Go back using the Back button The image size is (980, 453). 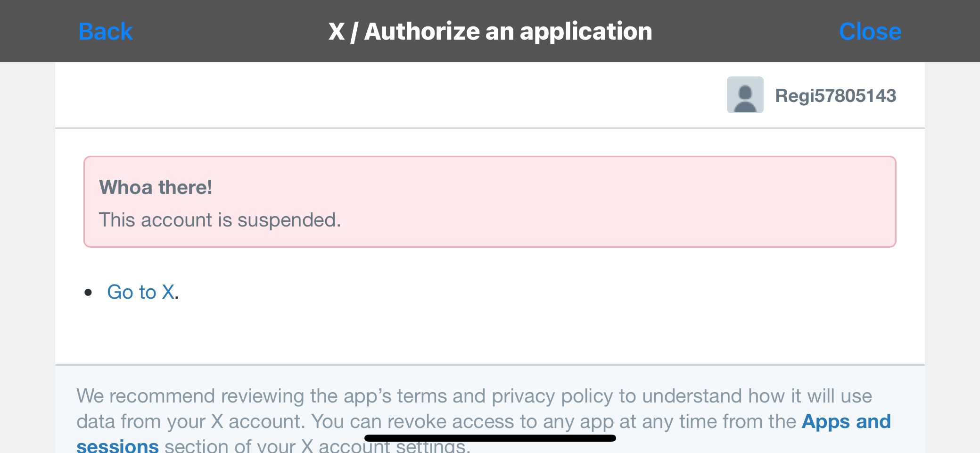coord(106,32)
